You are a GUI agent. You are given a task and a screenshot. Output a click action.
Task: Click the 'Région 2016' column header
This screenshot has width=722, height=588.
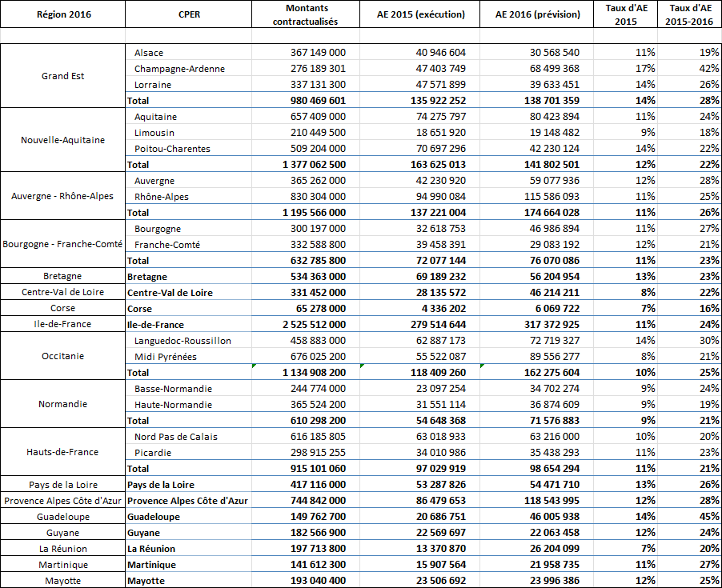(x=63, y=14)
